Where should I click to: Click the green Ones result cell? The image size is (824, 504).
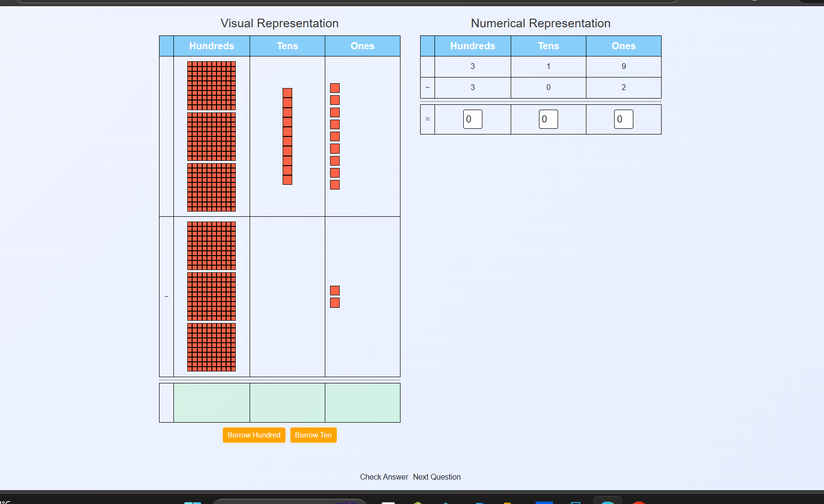[363, 403]
